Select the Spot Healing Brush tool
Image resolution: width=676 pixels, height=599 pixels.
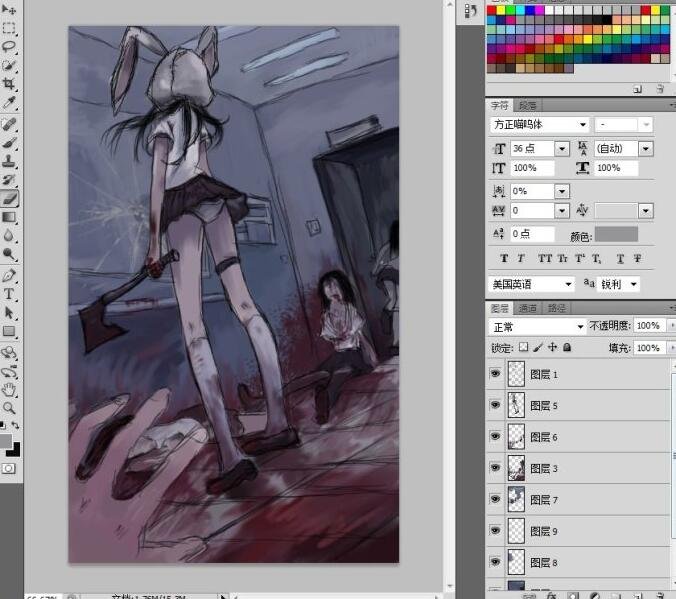click(9, 124)
